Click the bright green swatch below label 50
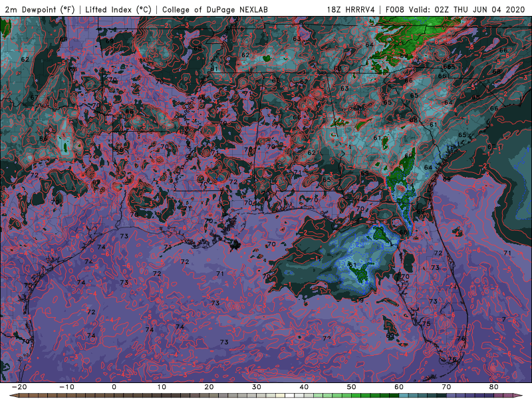 pos(356,396)
